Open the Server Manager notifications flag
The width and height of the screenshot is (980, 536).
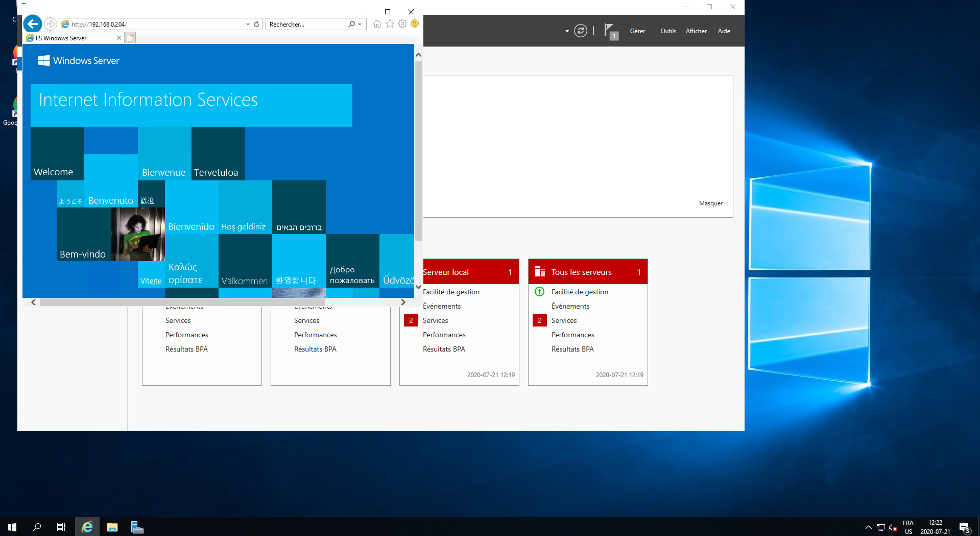610,31
